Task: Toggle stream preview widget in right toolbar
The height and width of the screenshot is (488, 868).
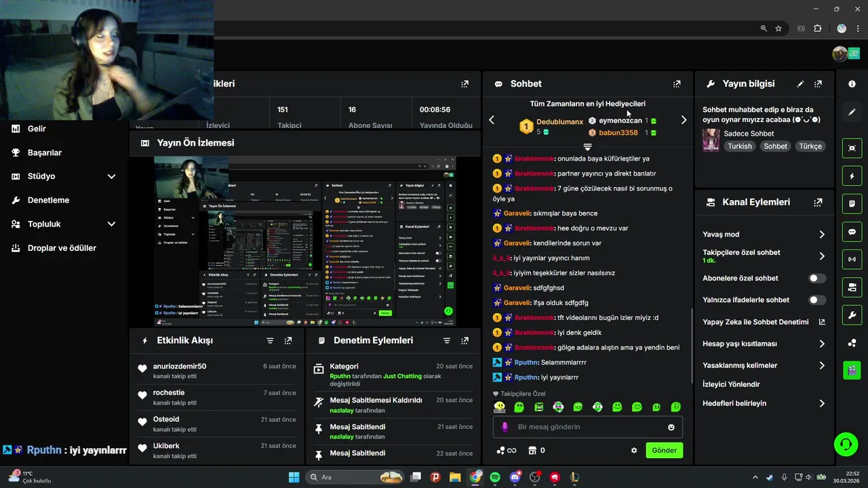Action: coord(852,148)
